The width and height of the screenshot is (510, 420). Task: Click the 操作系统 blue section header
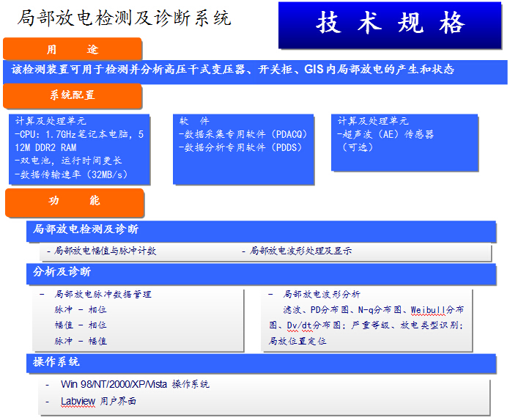point(56,362)
